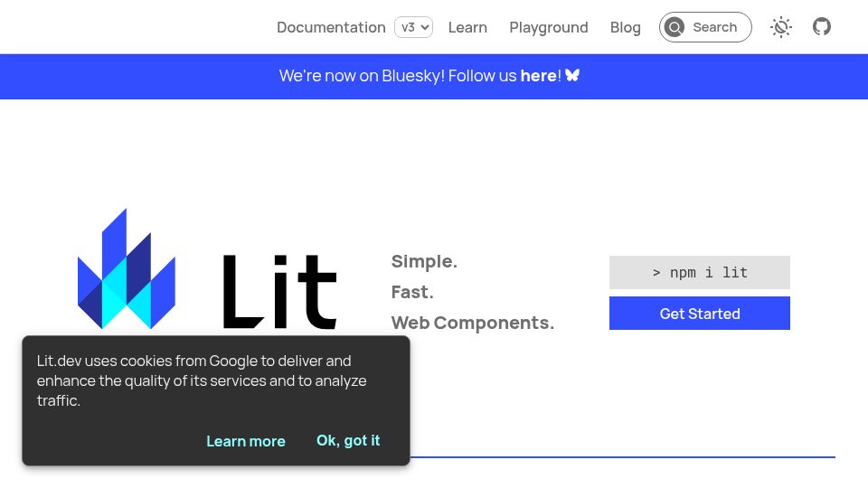Click the 'Web Components.' tagline
This screenshot has width=868, height=488.
(473, 323)
